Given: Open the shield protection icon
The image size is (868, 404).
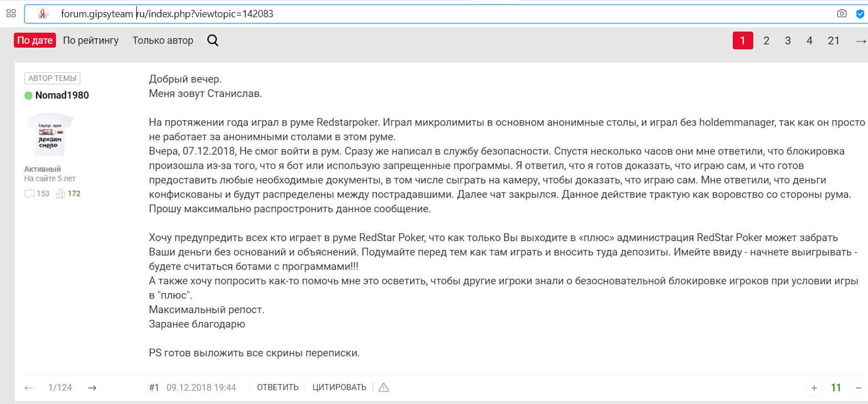Looking at the screenshot, I should (x=860, y=14).
